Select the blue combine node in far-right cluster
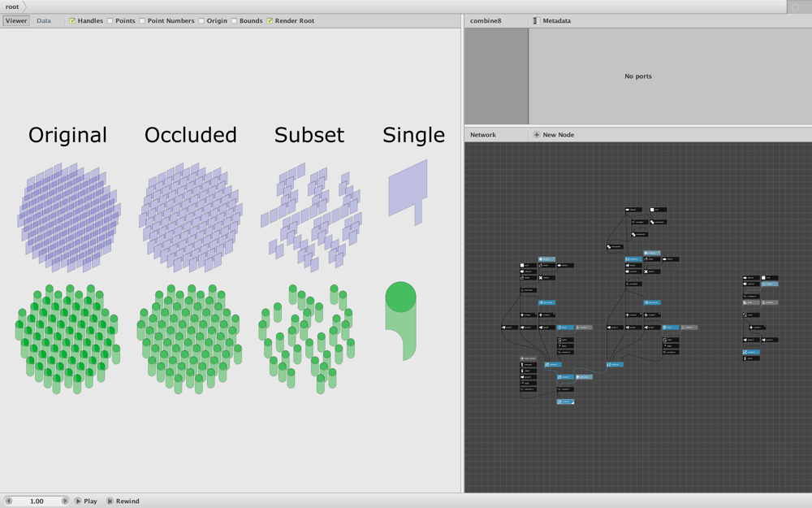Screen dimensions: 812x508 pyautogui.click(x=751, y=352)
